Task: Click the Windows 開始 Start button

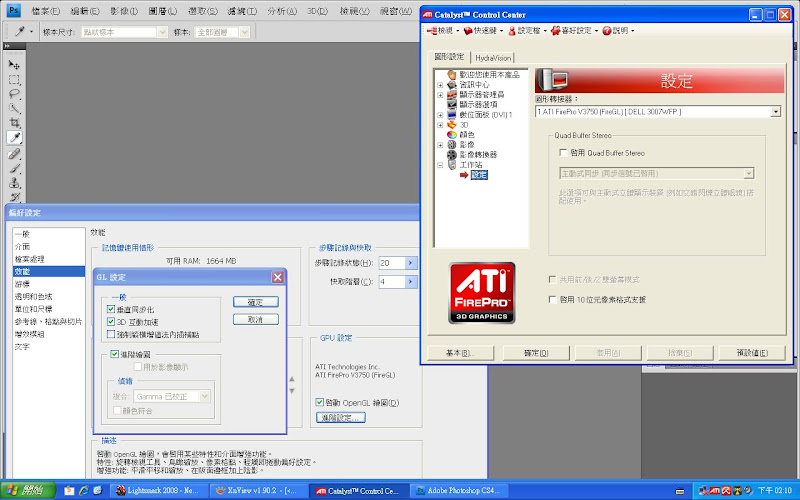Action: click(x=28, y=491)
